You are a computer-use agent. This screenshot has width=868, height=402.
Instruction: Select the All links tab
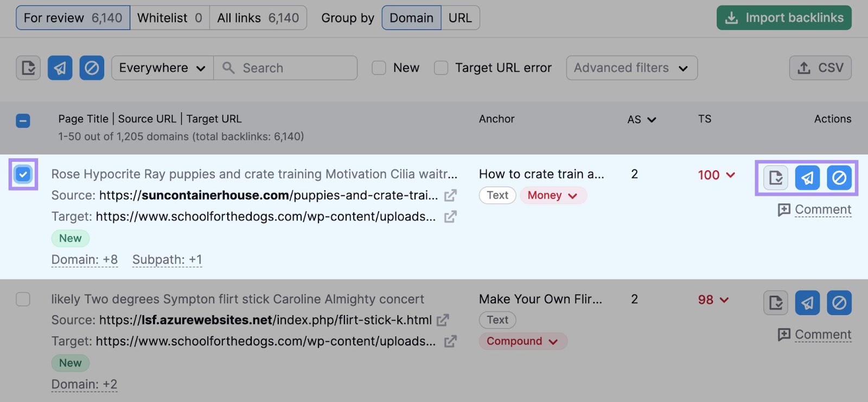(258, 18)
